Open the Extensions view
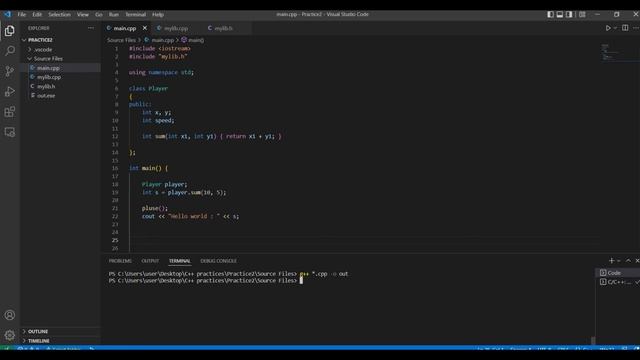The width and height of the screenshot is (640, 360). point(9,112)
